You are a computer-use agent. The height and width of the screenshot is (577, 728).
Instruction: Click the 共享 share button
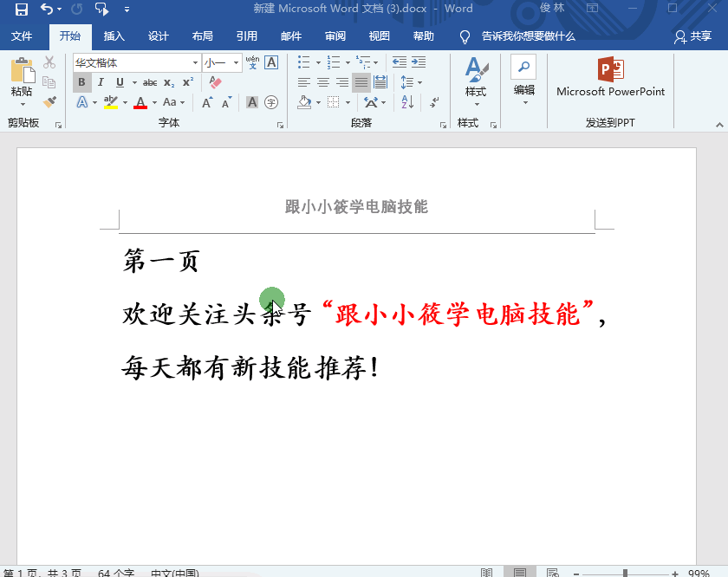(x=693, y=36)
